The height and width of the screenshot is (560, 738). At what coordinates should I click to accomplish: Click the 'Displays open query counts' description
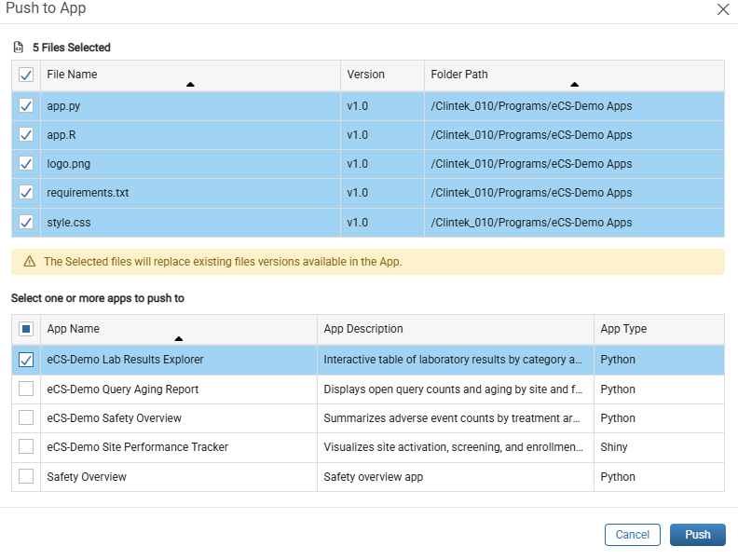tap(453, 389)
